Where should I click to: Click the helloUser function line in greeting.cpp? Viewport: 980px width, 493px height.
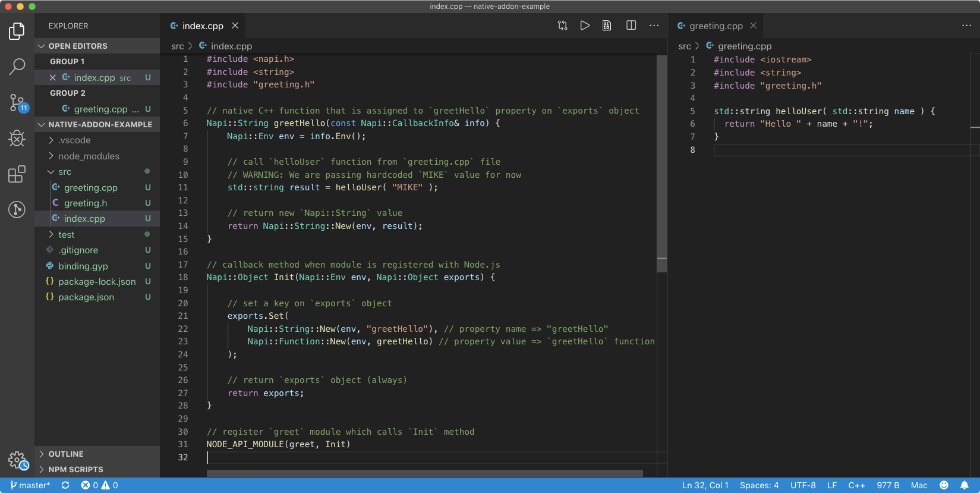[824, 111]
